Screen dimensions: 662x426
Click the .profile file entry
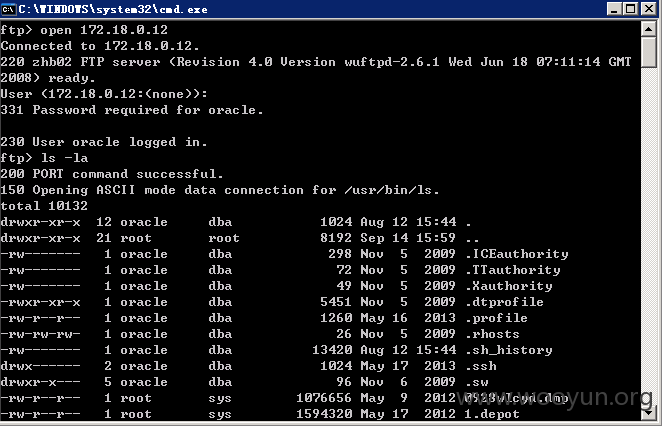click(496, 318)
